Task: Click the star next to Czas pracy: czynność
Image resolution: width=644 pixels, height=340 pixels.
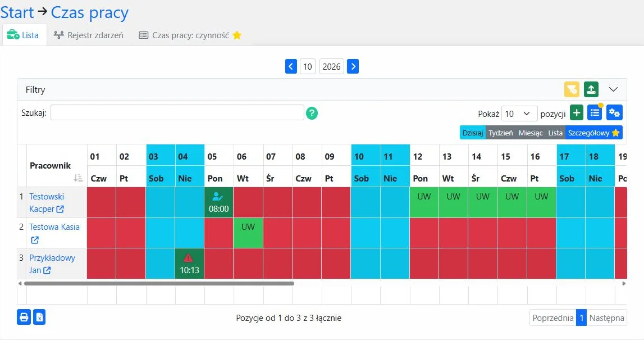Action: tap(236, 35)
